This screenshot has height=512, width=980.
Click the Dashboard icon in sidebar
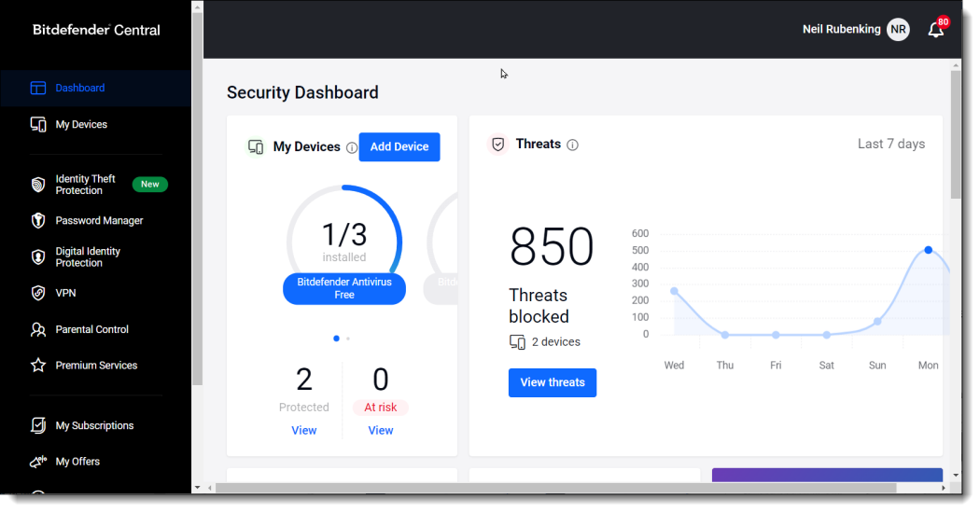38,88
